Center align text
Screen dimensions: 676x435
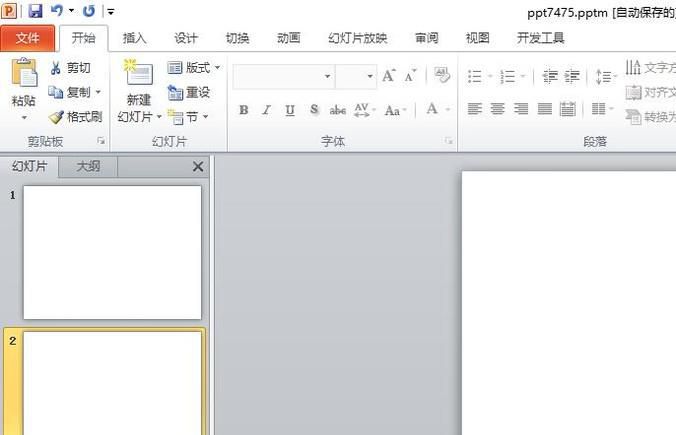[498, 109]
